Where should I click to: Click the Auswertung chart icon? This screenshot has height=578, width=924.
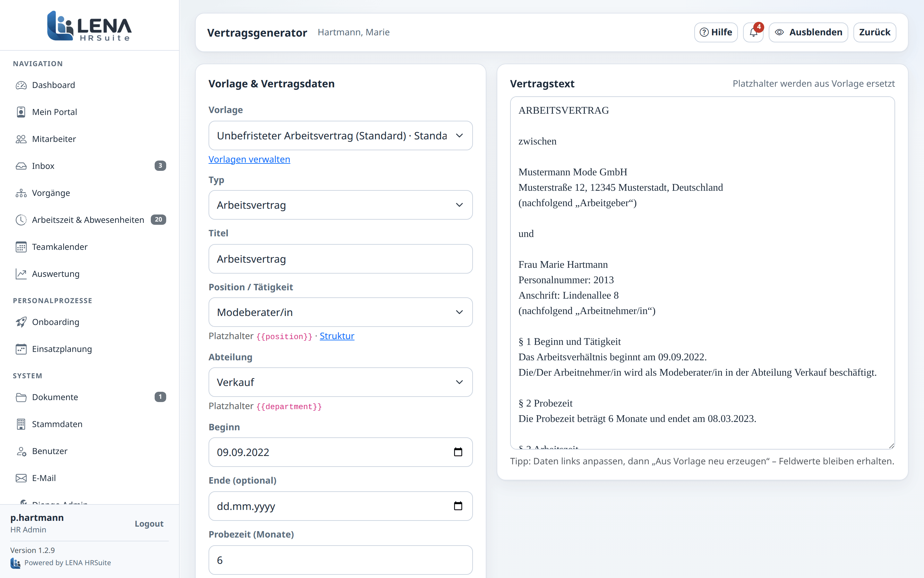coord(21,274)
